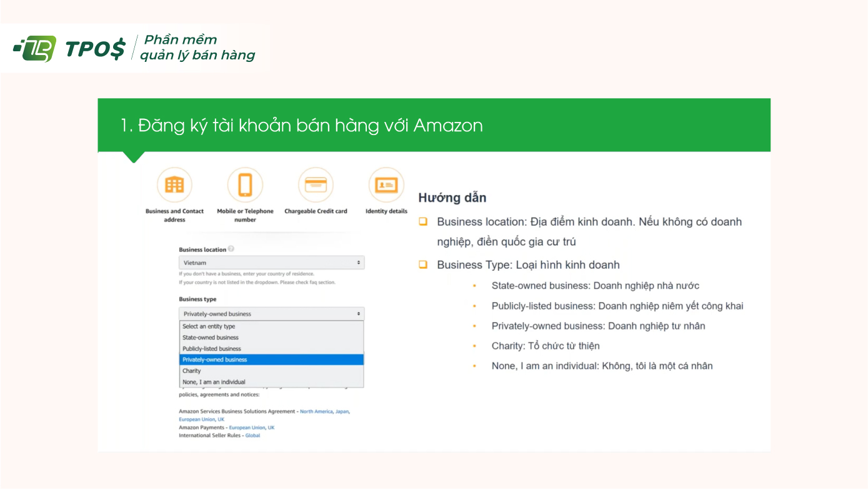Click the 'Business location: Địa điểm kinh doanh' guide line
This screenshot has height=489, width=868.
pyautogui.click(x=589, y=232)
